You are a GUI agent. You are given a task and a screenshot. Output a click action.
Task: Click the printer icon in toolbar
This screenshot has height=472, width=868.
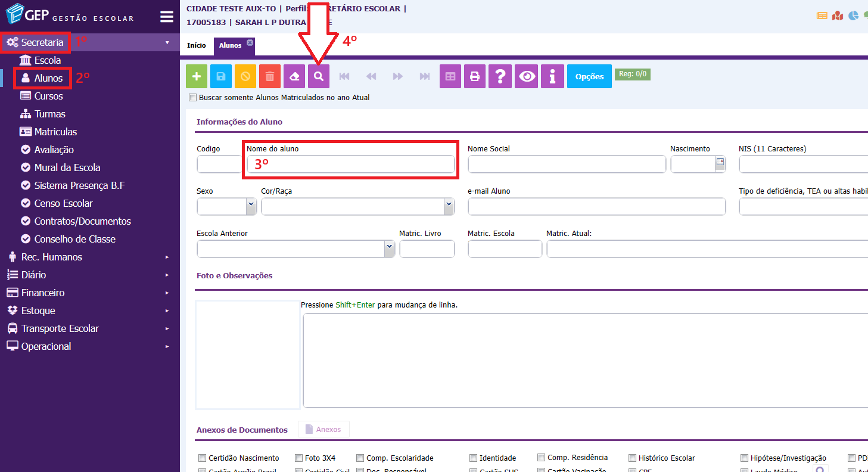click(x=475, y=76)
